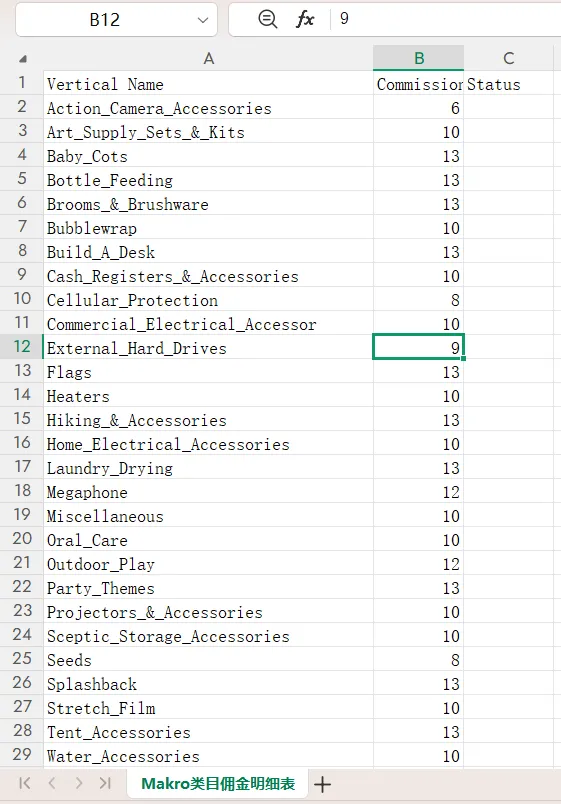Select row 12 header
Viewport: 561px width, 804px height.
coord(22,347)
